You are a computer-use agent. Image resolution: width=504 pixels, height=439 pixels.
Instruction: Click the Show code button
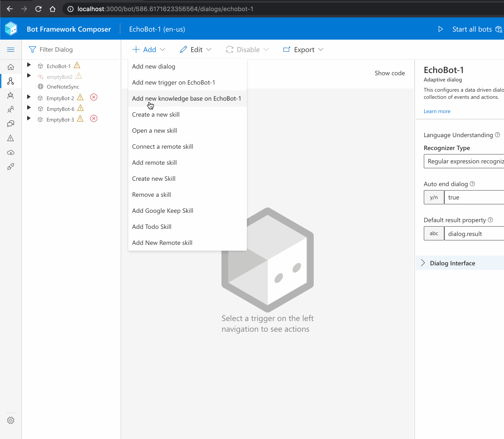point(389,73)
